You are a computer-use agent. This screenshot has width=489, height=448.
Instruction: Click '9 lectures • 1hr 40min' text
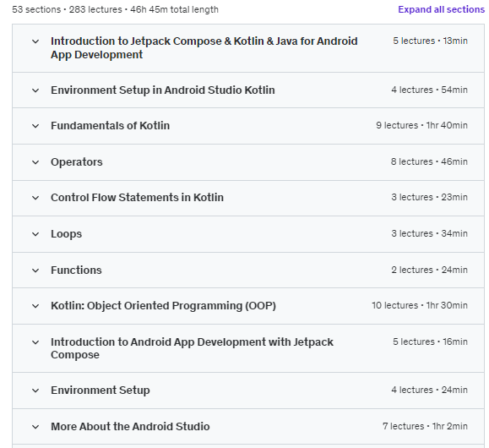(x=421, y=125)
